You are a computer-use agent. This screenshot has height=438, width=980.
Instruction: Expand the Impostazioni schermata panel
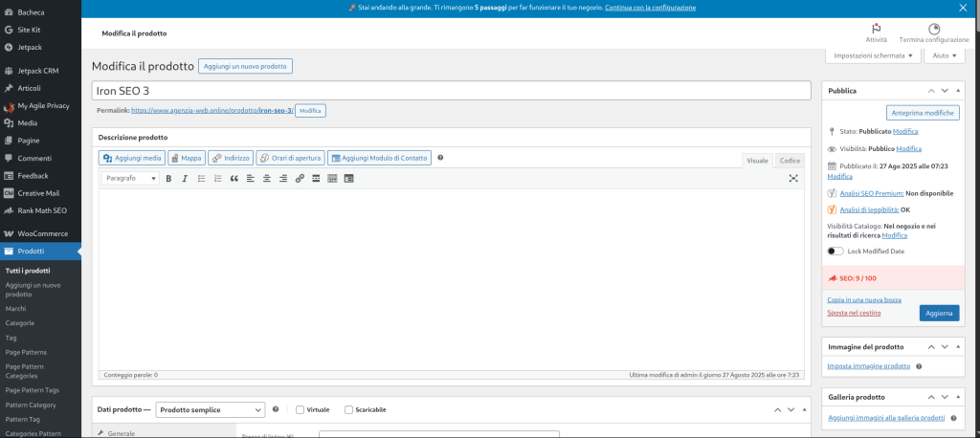click(872, 55)
